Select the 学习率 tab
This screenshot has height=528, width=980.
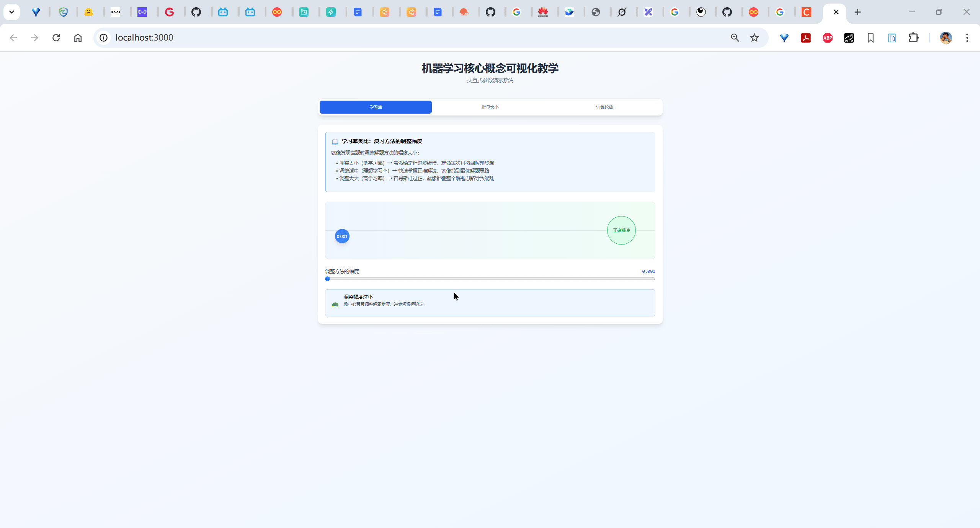(x=376, y=107)
